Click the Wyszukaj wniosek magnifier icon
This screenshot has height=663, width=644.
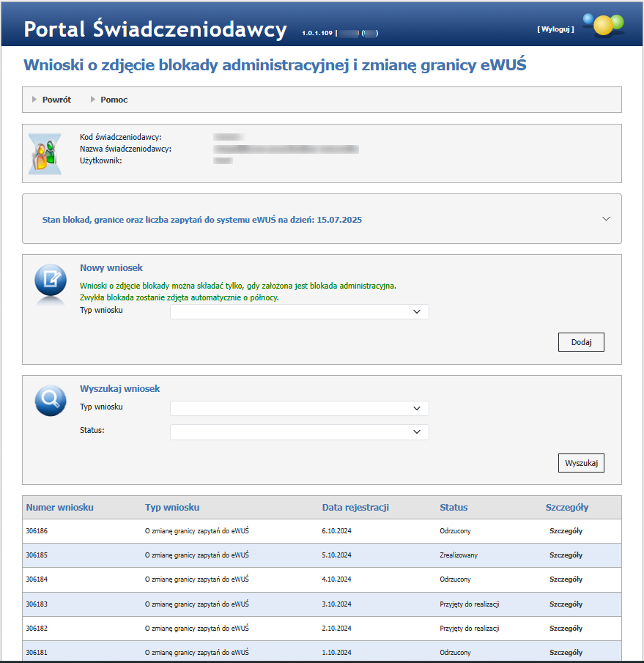[51, 400]
